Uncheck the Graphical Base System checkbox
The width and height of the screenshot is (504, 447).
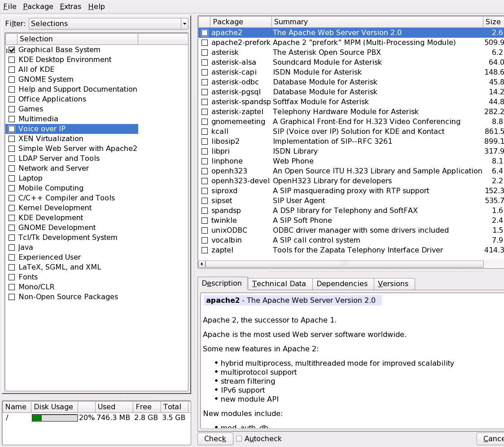pyautogui.click(x=12, y=50)
